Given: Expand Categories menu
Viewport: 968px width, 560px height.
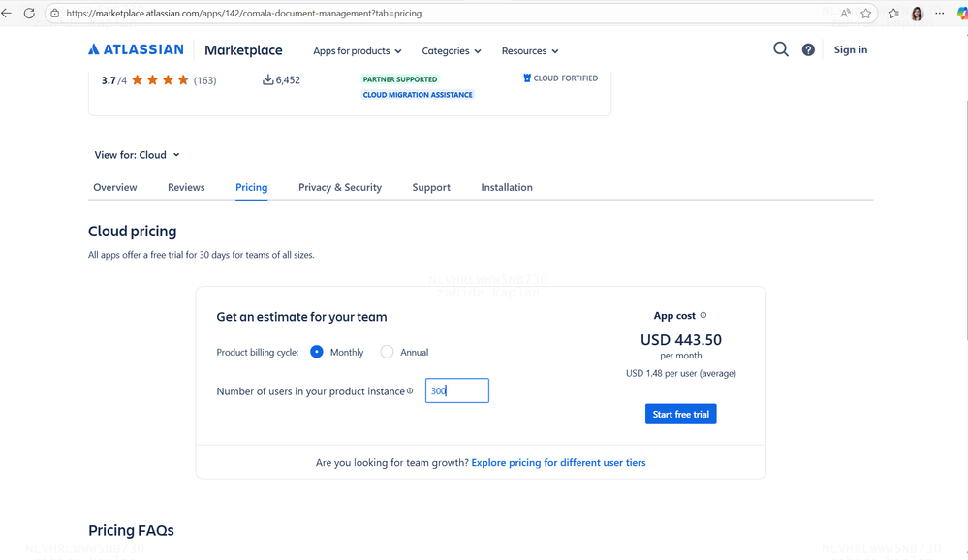Looking at the screenshot, I should click(x=452, y=50).
